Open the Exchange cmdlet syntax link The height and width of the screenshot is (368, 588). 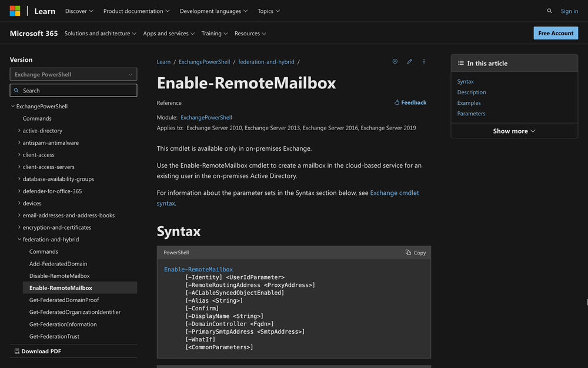[x=395, y=193]
